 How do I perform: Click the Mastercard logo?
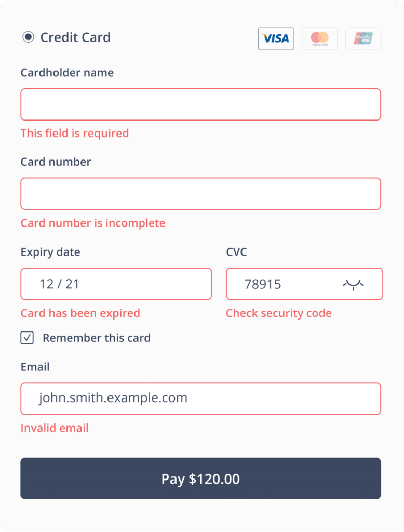319,38
